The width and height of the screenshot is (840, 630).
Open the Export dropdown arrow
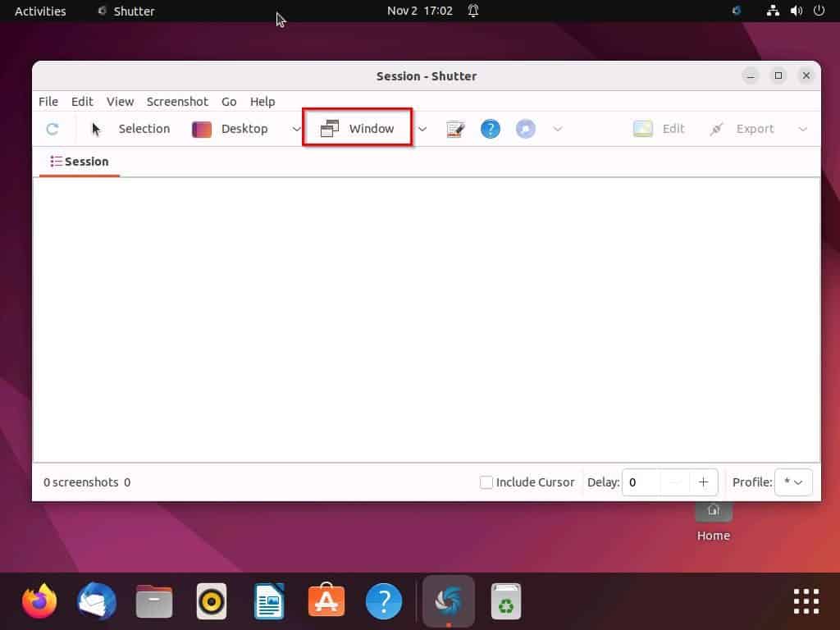coord(802,129)
